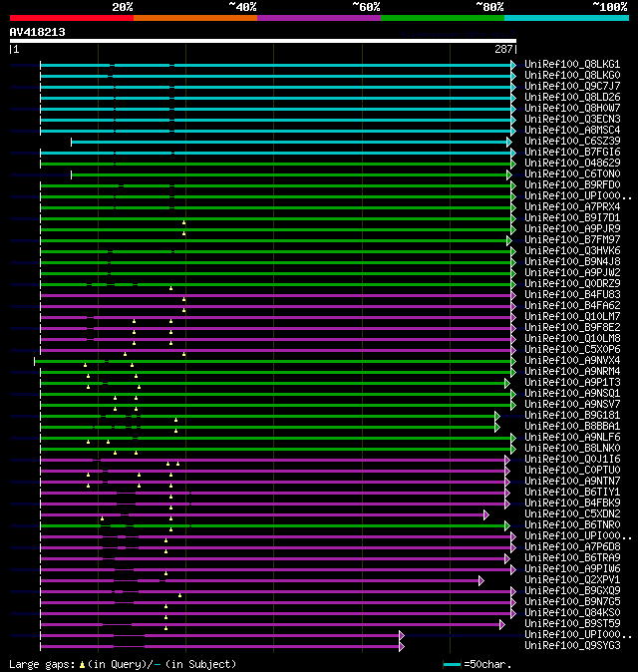The height and width of the screenshot is (672, 638).
Task: Select the UniRef100_A9NTN7 label
Action: [x=572, y=482]
